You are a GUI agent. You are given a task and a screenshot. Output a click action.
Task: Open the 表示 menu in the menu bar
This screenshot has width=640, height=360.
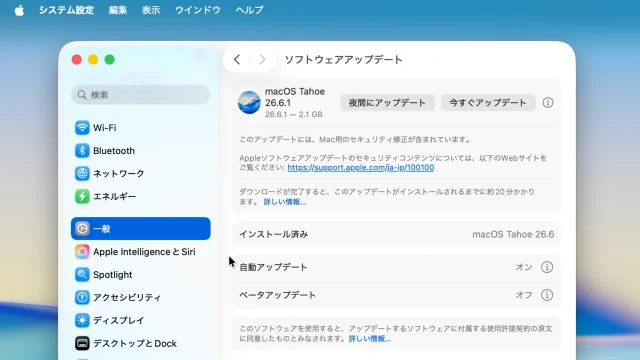[x=151, y=10]
